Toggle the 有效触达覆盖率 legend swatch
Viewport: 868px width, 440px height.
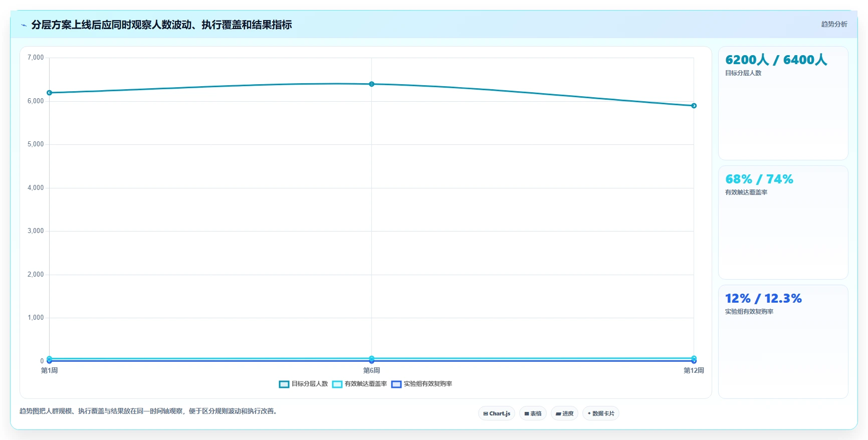click(337, 384)
